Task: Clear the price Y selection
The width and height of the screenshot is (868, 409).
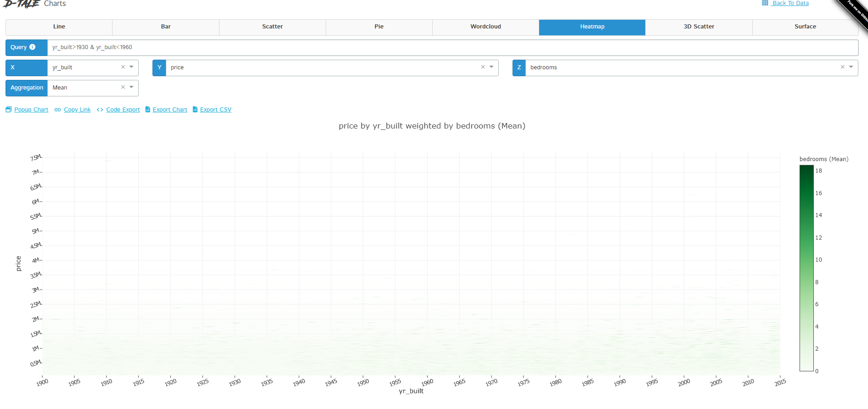Action: point(483,67)
